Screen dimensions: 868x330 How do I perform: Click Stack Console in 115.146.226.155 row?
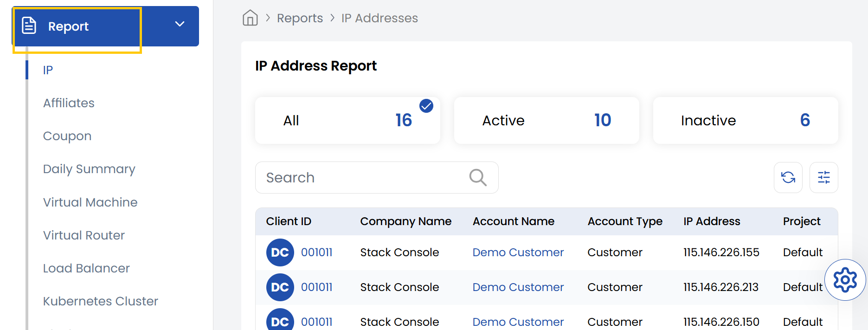pyautogui.click(x=399, y=252)
